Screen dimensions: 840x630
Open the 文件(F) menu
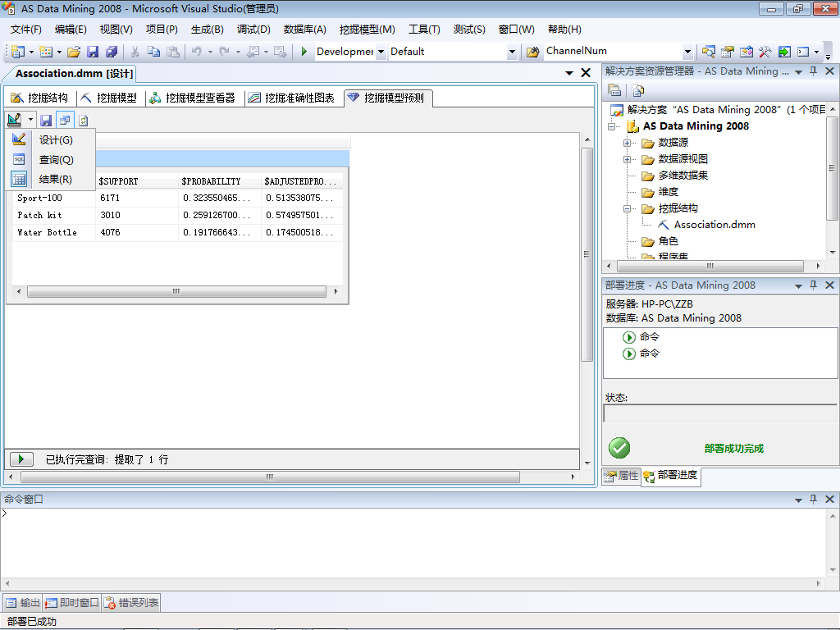pyautogui.click(x=25, y=30)
